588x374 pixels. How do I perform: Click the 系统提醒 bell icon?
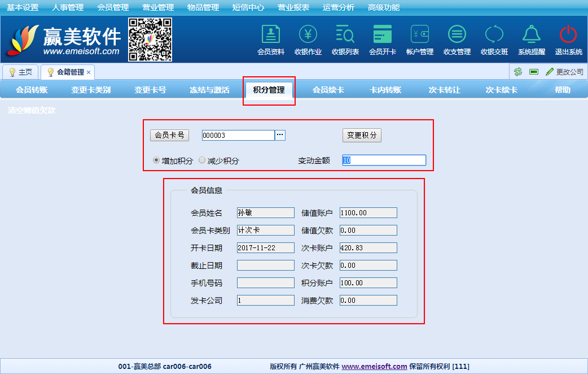tap(532, 35)
